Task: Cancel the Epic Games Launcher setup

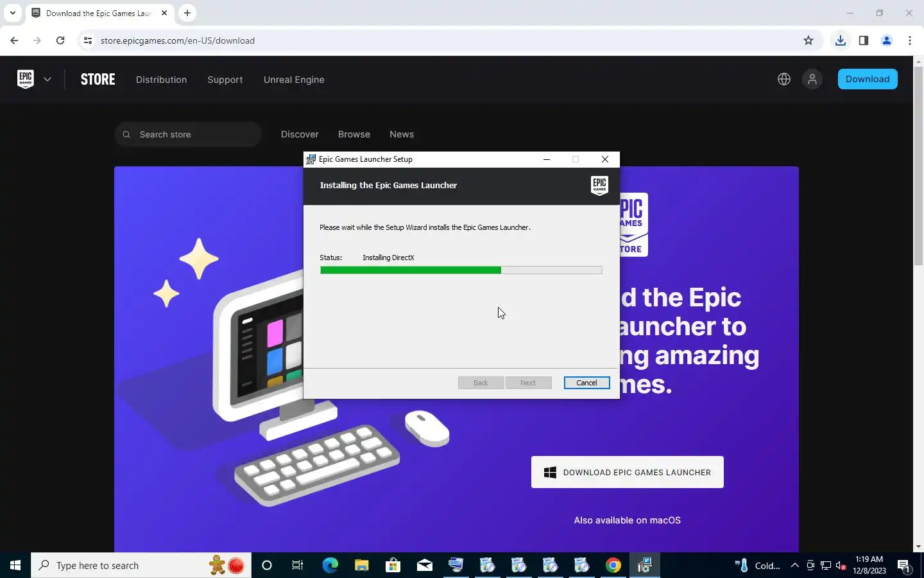Action: tap(586, 383)
